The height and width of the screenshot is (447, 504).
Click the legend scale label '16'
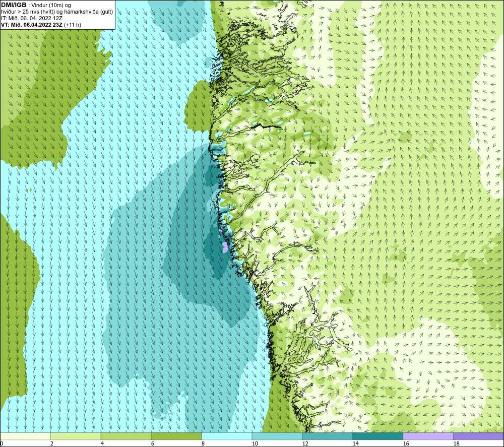tap(406, 444)
